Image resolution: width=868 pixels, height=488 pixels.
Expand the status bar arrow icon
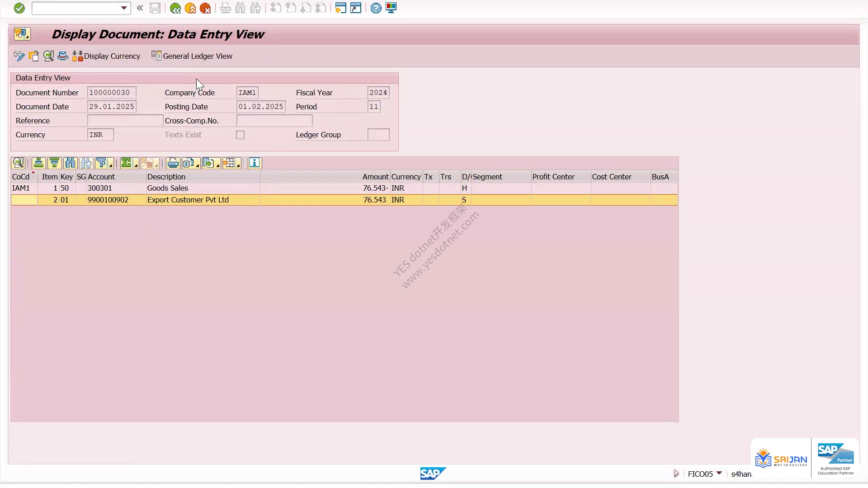(676, 474)
